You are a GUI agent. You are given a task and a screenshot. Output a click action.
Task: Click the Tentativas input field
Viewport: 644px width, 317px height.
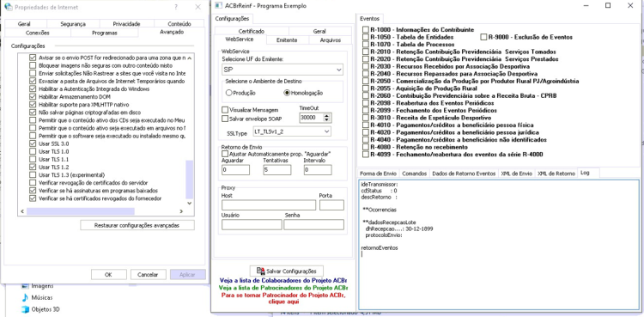[276, 170]
